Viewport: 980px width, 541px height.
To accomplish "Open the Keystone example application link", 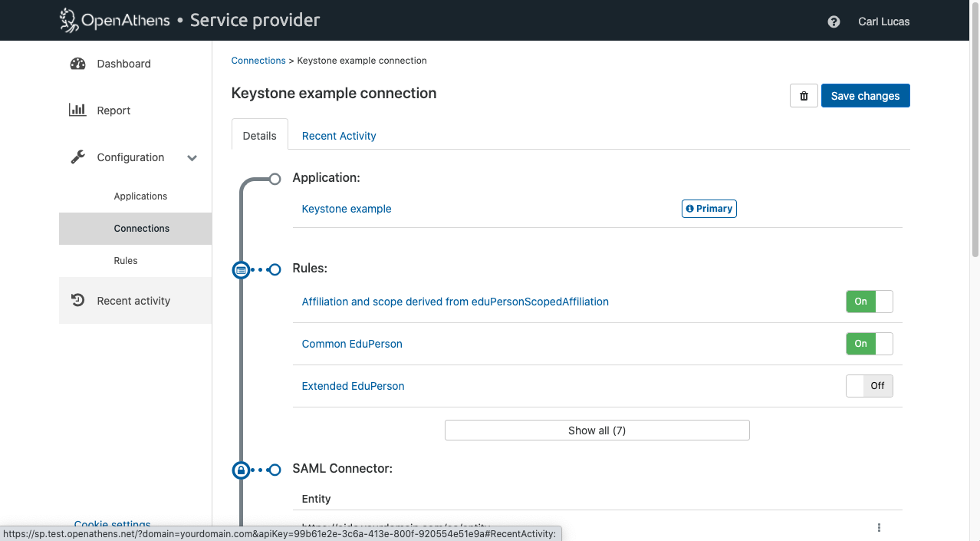I will point(347,209).
